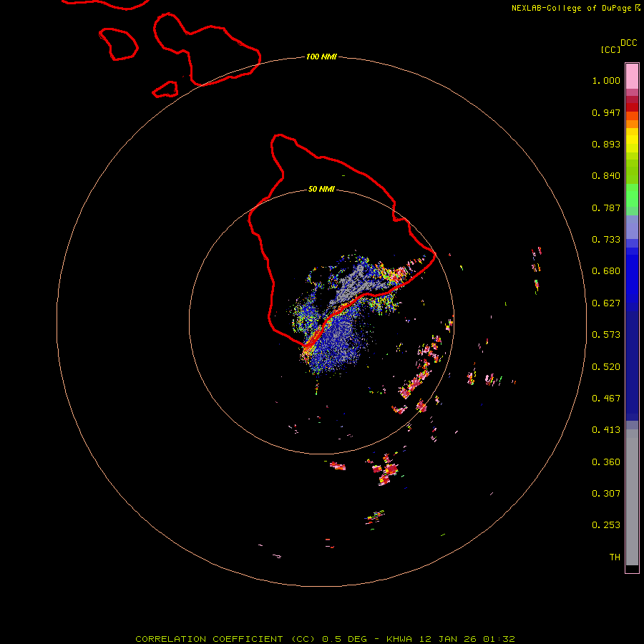Select the 0.733 scale value

click(606, 240)
